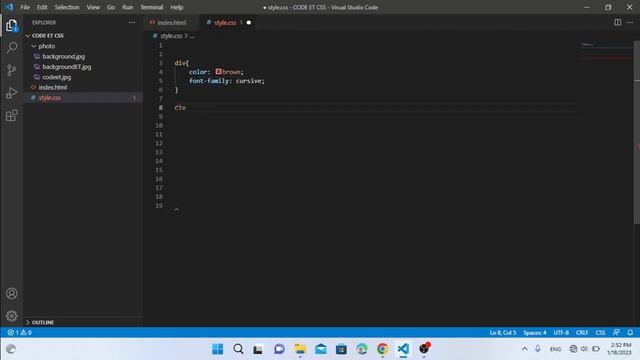Open the clock and date flyout
This screenshot has height=360, width=640.
point(620,349)
